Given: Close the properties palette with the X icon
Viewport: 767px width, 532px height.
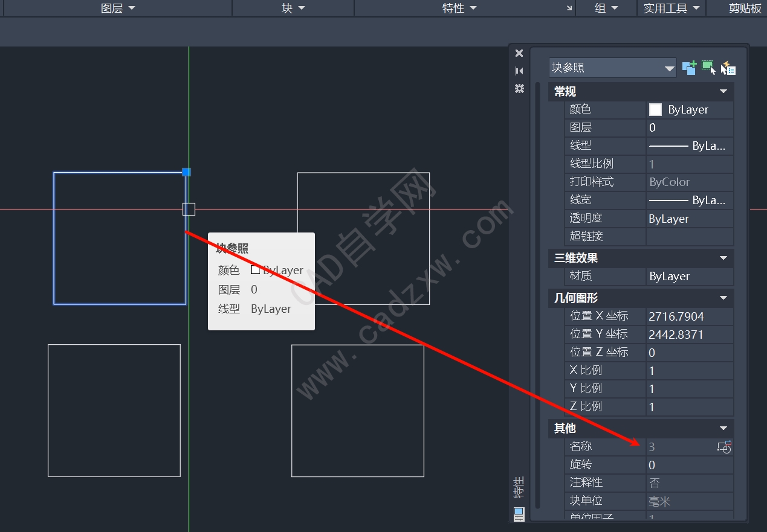Looking at the screenshot, I should pyautogui.click(x=519, y=53).
